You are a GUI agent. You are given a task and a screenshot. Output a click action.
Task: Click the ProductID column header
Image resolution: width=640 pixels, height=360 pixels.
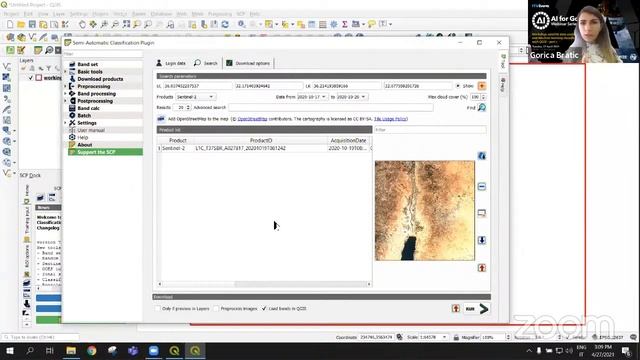click(x=261, y=140)
